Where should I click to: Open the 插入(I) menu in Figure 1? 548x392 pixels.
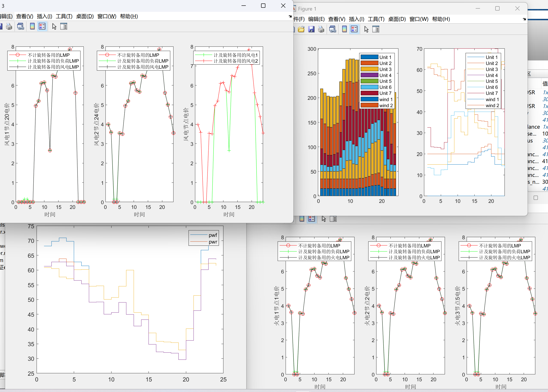357,19
